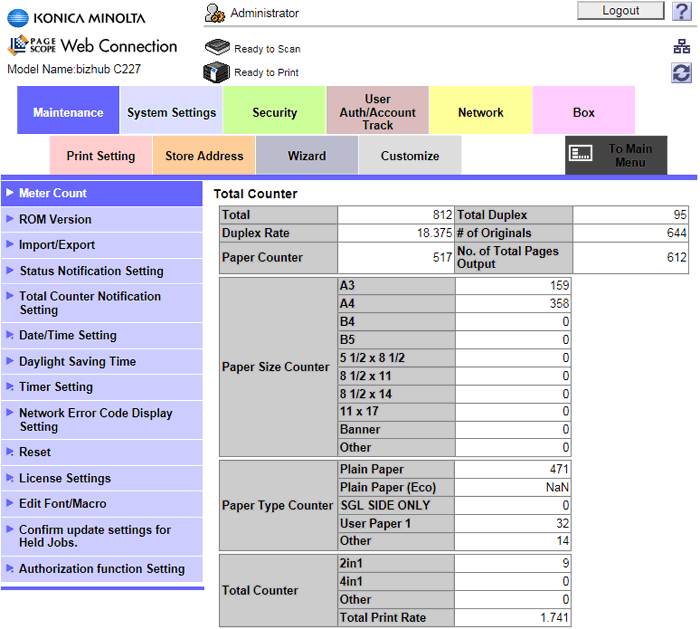Click the User Paper 1 value 32
The height and width of the screenshot is (629, 700).
[x=562, y=523]
